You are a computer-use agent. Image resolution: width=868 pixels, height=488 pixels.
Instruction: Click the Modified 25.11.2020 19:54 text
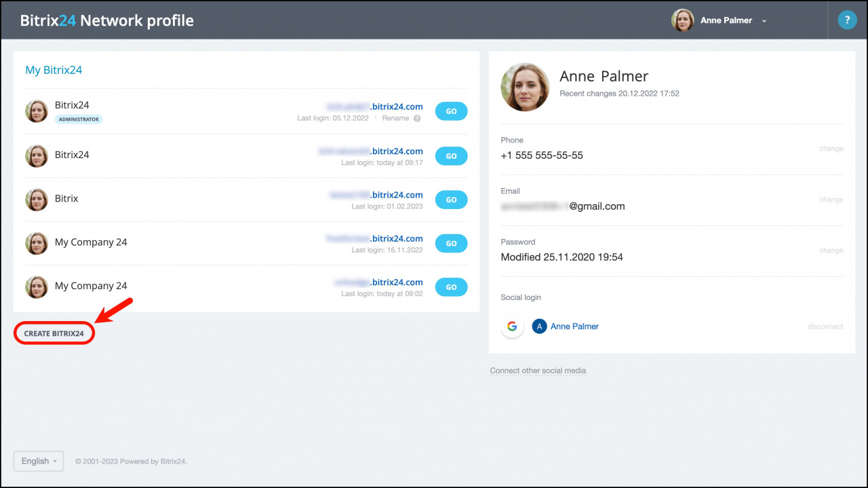pyautogui.click(x=561, y=257)
